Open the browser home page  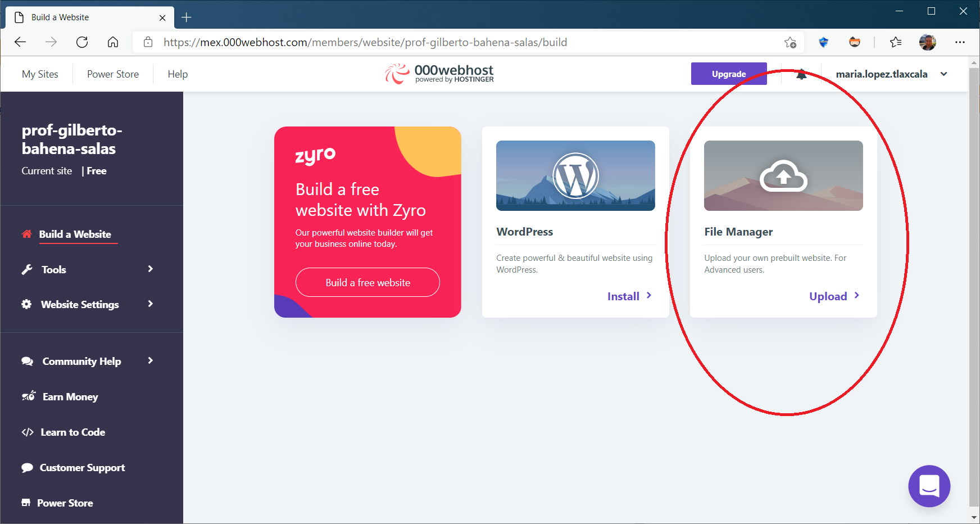tap(113, 42)
